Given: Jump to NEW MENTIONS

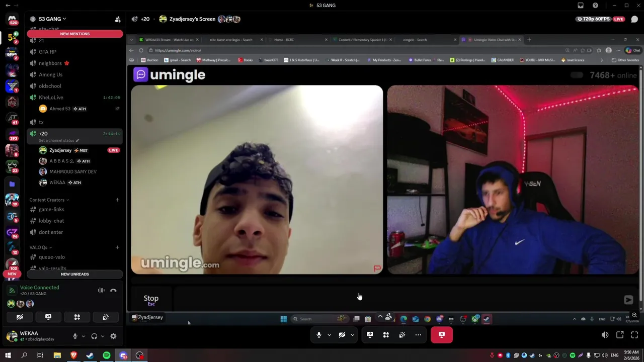Looking at the screenshot, I should pos(75,34).
